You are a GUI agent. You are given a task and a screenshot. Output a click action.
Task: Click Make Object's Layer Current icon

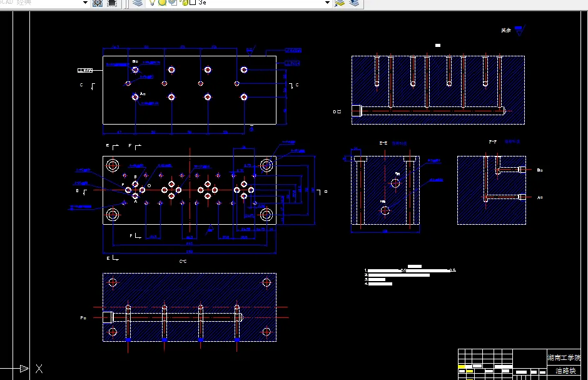pyautogui.click(x=340, y=3)
